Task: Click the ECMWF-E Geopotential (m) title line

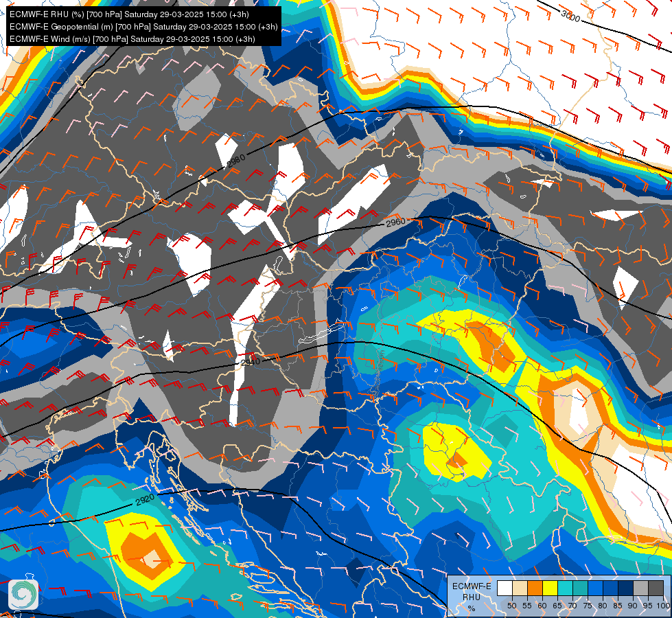Action: coord(143,27)
